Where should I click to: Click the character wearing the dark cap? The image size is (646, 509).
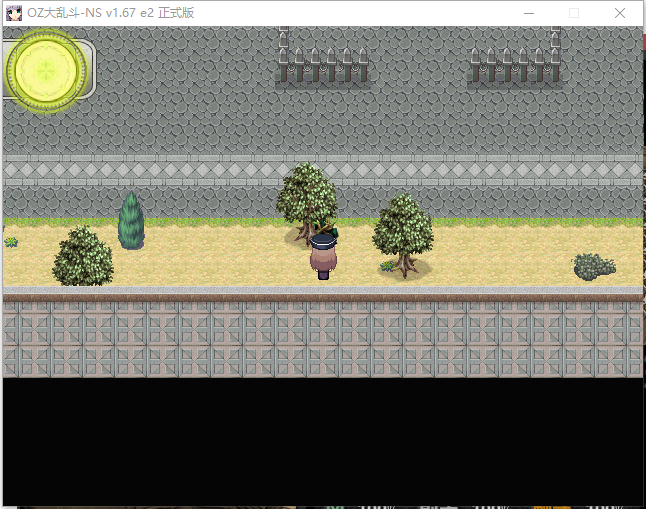coord(323,257)
